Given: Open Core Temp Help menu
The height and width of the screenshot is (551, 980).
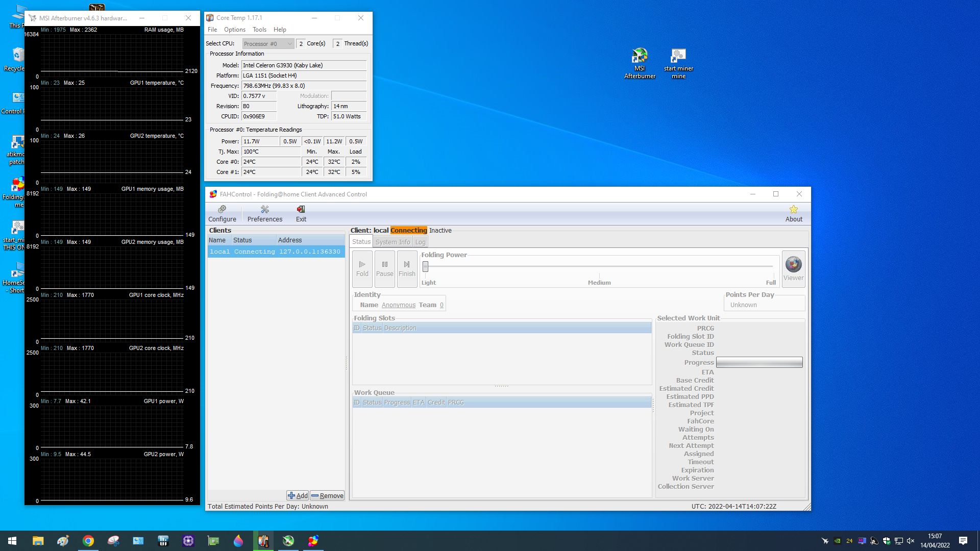Looking at the screenshot, I should (x=280, y=30).
